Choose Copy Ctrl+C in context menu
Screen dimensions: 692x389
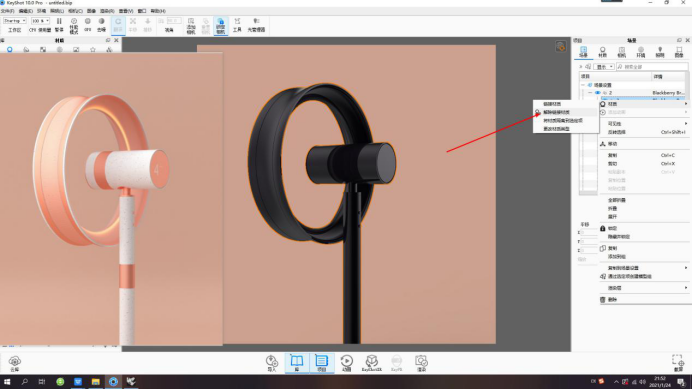click(x=644, y=155)
